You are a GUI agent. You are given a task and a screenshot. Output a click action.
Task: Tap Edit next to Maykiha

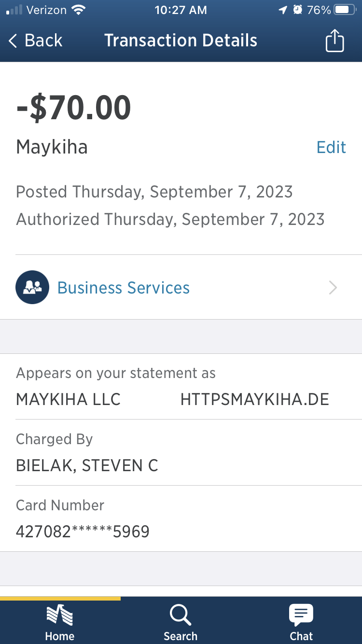coord(331,147)
